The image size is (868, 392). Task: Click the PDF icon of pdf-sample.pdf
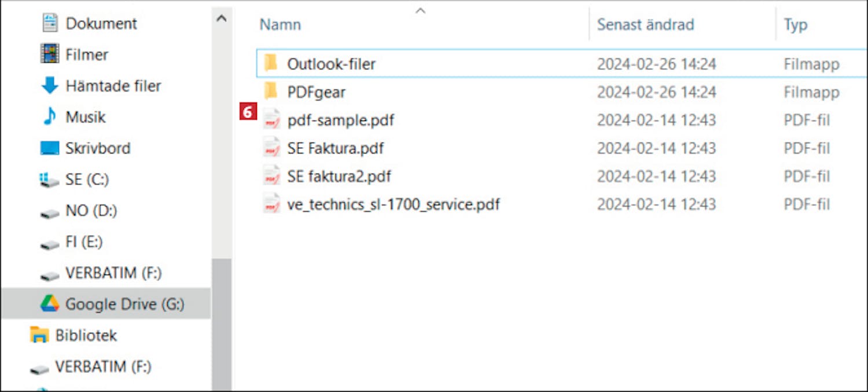271,120
